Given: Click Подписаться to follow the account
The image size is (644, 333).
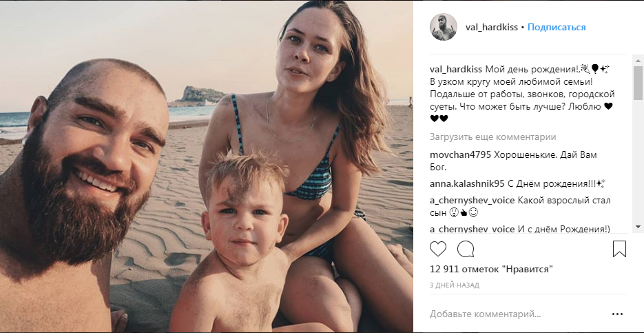Looking at the screenshot, I should 557,28.
